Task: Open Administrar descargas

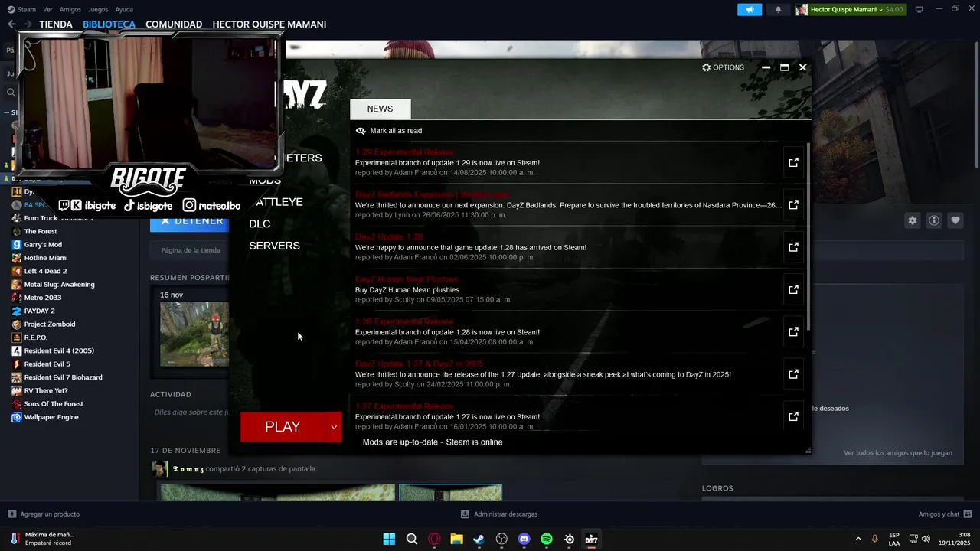Action: tap(499, 514)
